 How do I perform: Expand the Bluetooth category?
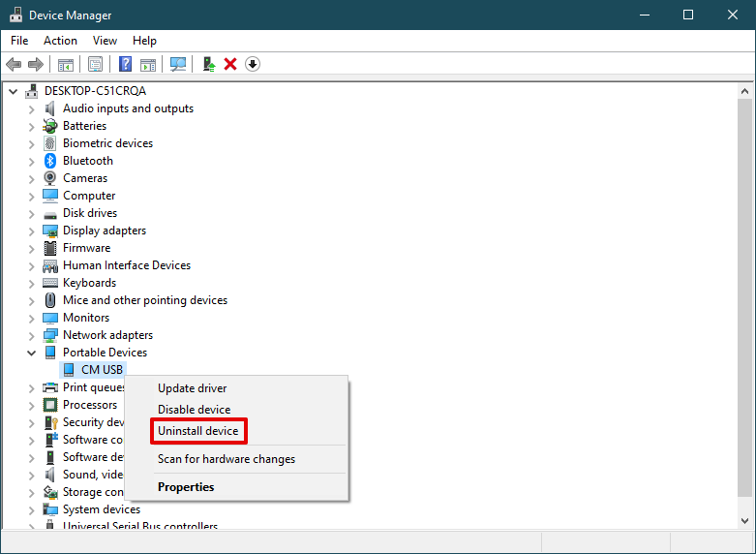point(31,161)
